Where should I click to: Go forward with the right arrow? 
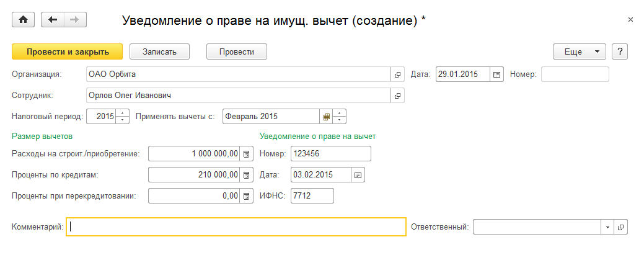tap(75, 20)
